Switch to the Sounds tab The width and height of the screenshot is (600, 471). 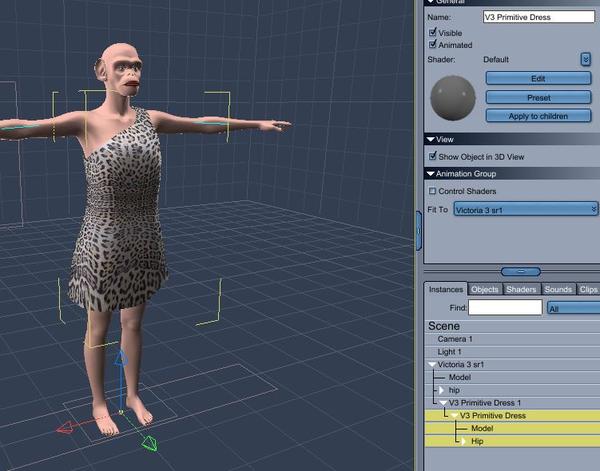558,289
